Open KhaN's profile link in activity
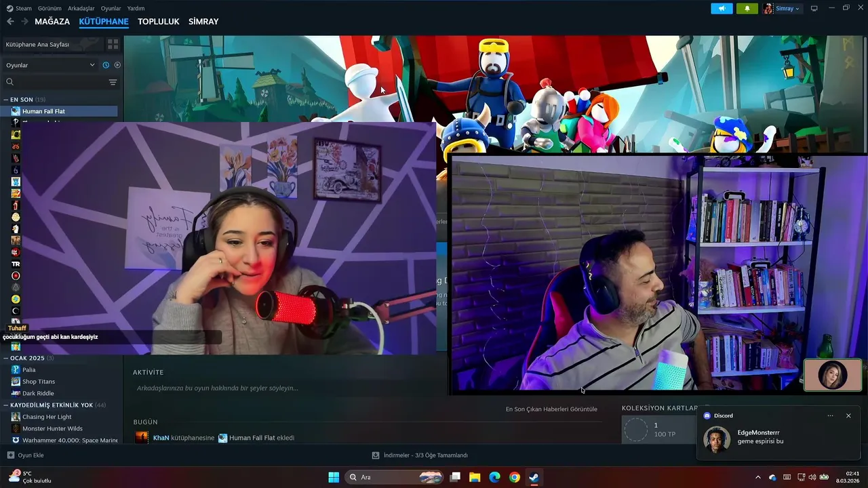 [161, 438]
